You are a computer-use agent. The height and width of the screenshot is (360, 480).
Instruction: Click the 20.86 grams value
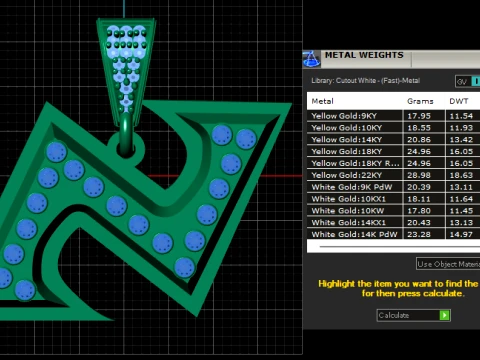419,140
